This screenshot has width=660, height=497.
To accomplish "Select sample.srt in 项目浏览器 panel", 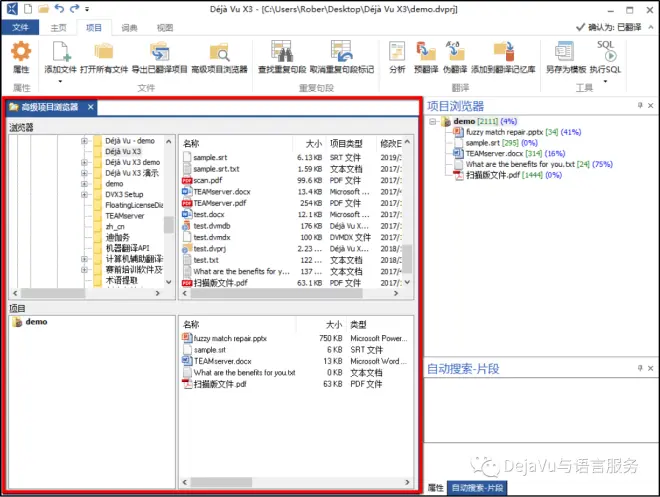I will 482,143.
